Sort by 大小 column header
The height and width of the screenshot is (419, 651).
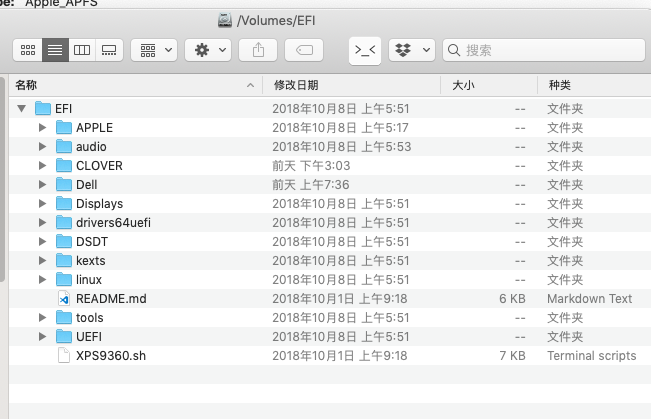489,86
